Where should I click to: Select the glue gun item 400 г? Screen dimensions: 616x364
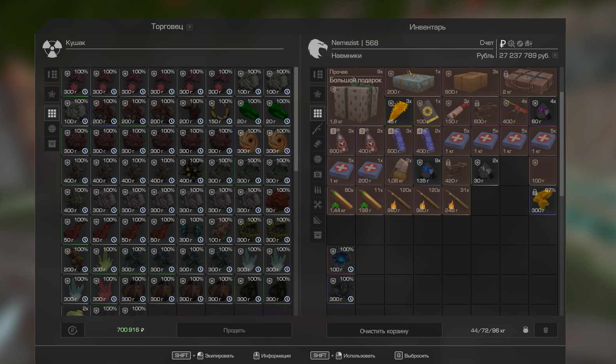[x=515, y=111]
